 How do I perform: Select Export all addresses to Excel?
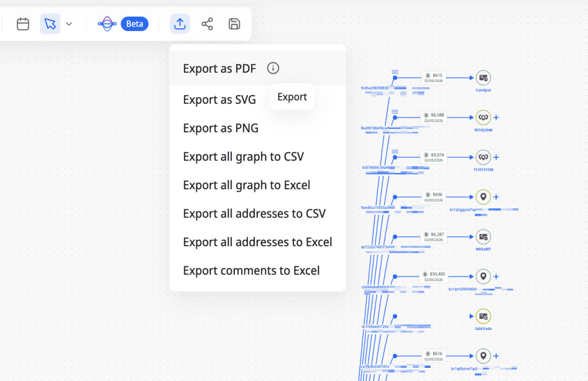pos(258,242)
